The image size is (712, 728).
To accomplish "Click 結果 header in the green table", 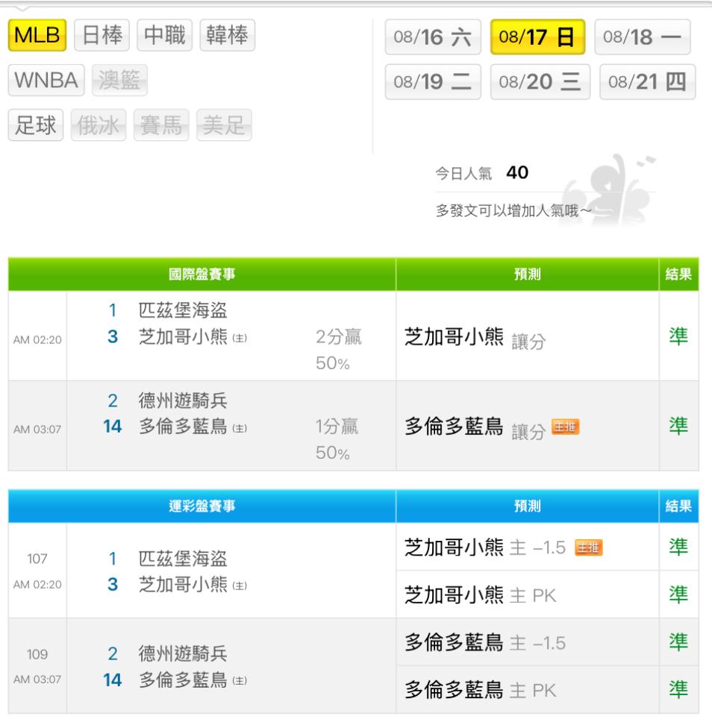I will 678,274.
